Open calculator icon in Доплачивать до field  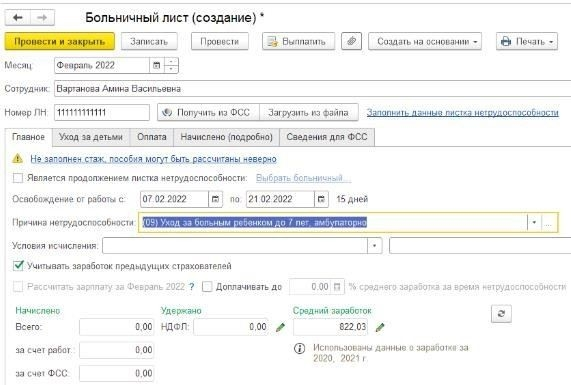pos(337,287)
